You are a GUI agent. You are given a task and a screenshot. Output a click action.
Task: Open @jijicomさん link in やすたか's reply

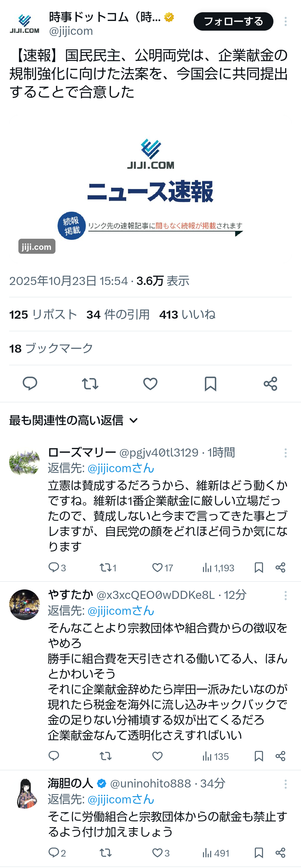point(120,611)
